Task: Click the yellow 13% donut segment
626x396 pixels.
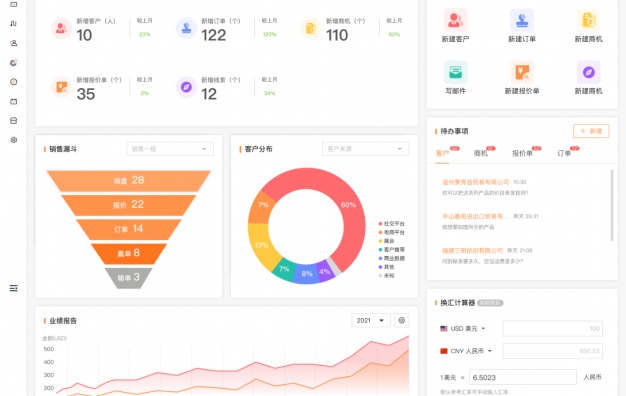Action: [x=261, y=245]
